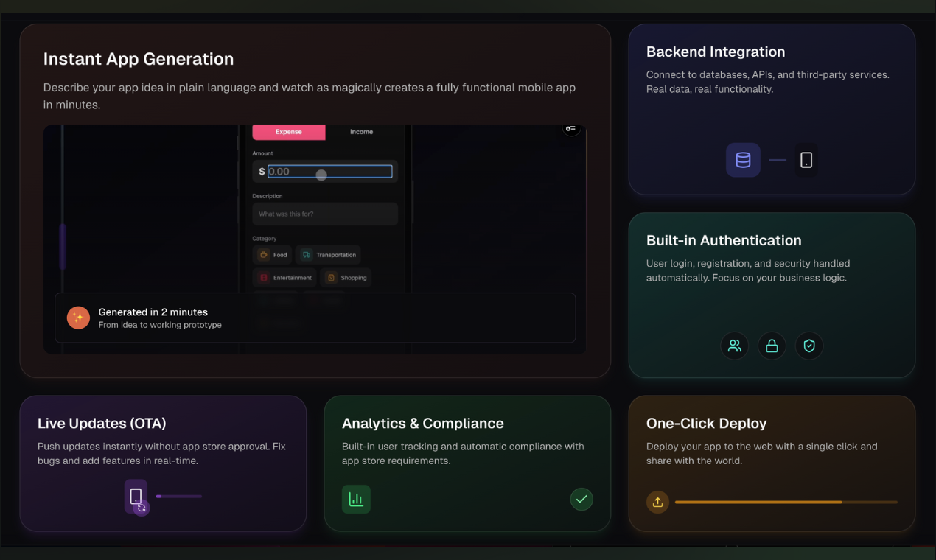Click the Amount label in the preview
936x560 pixels.
263,153
